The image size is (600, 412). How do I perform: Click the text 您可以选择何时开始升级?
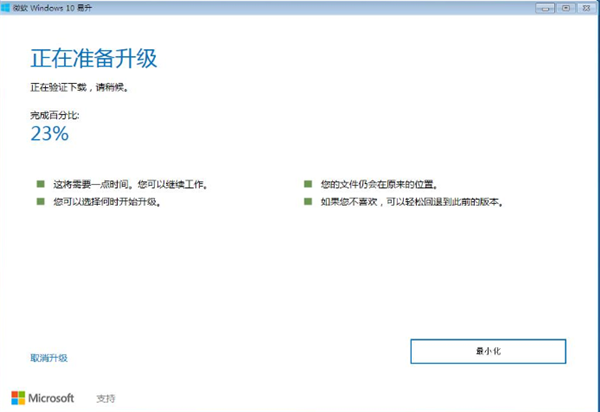pyautogui.click(x=107, y=201)
